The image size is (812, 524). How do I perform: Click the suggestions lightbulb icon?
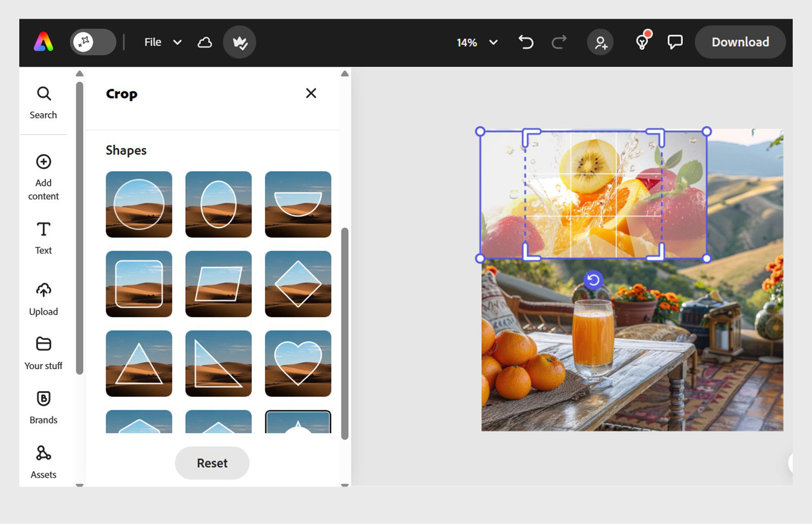pos(642,42)
